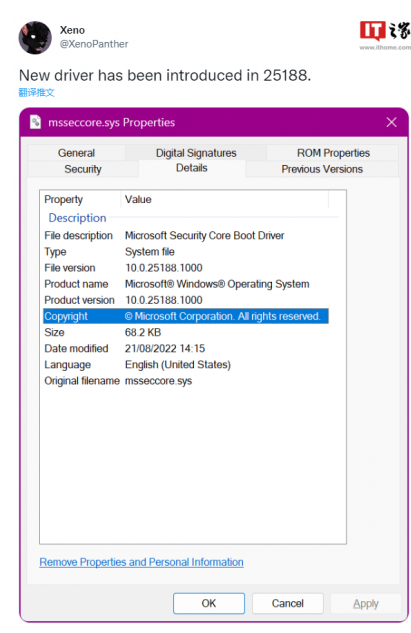This screenshot has width=411, height=633.
Task: Switch to the General tab
Action: point(76,153)
